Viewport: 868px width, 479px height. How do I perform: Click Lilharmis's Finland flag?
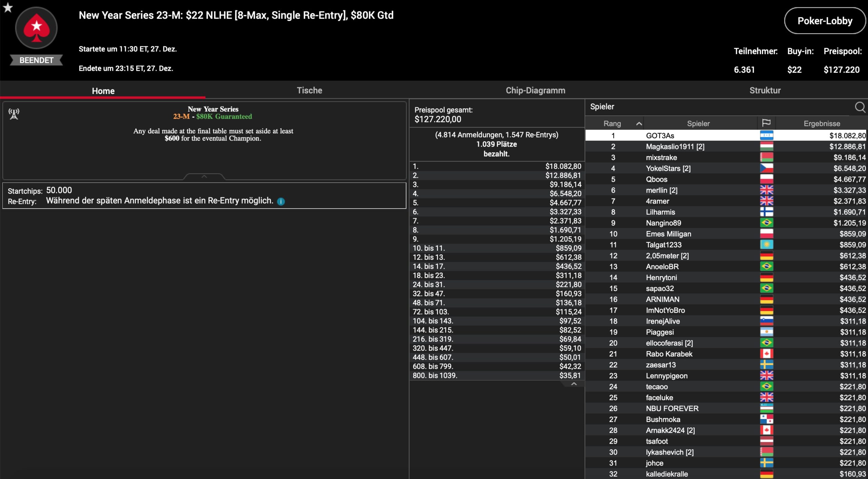tap(766, 212)
